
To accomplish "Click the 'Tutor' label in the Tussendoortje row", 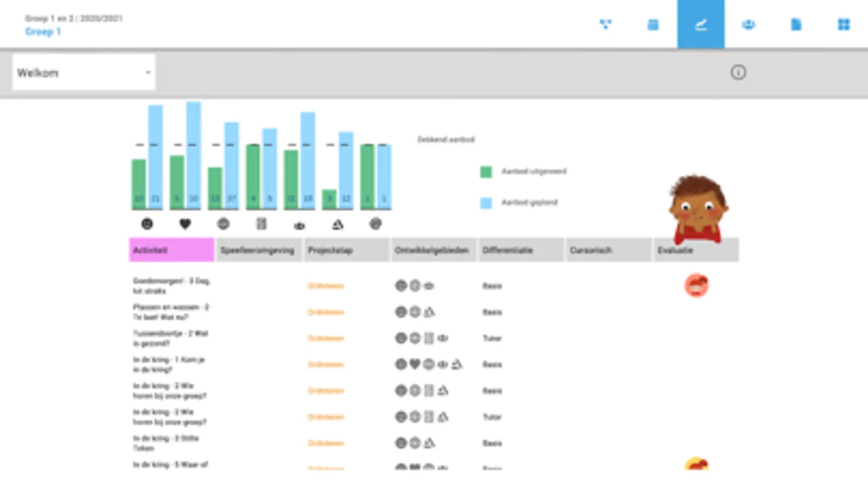I will (x=492, y=338).
